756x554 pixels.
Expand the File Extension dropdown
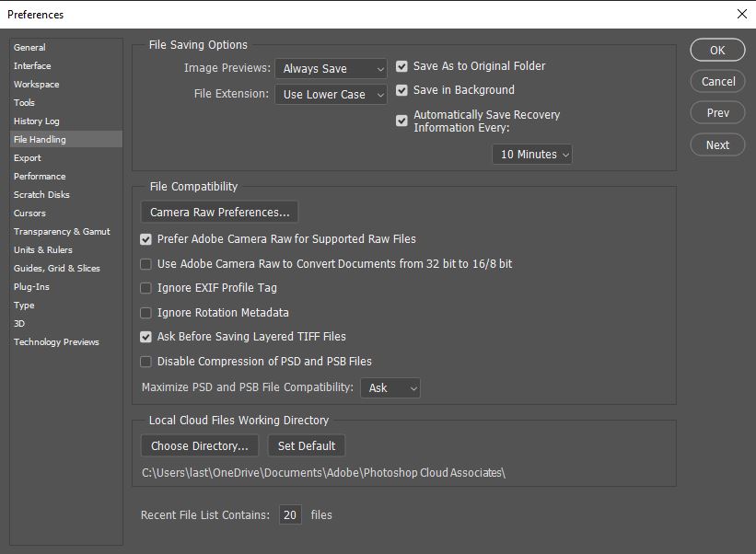(331, 95)
